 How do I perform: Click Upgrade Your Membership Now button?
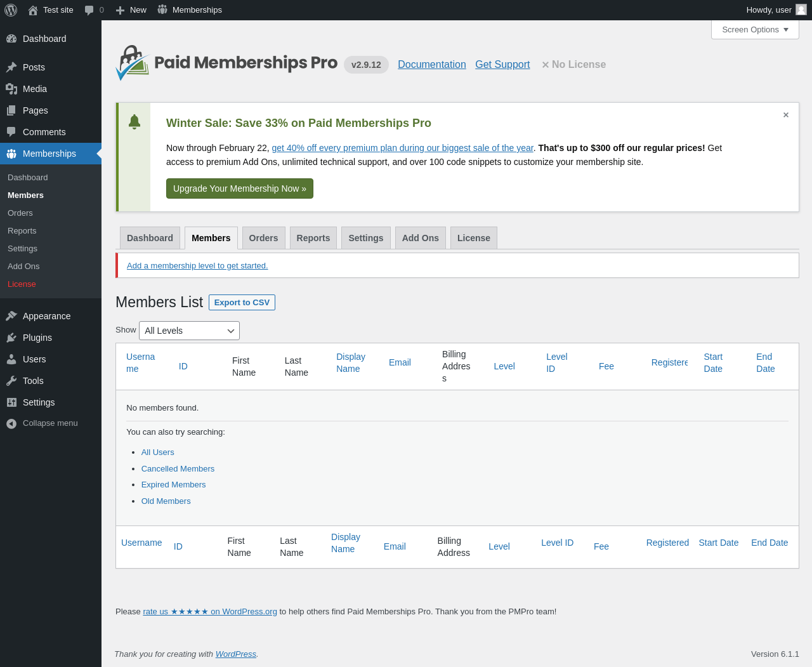coord(240,188)
